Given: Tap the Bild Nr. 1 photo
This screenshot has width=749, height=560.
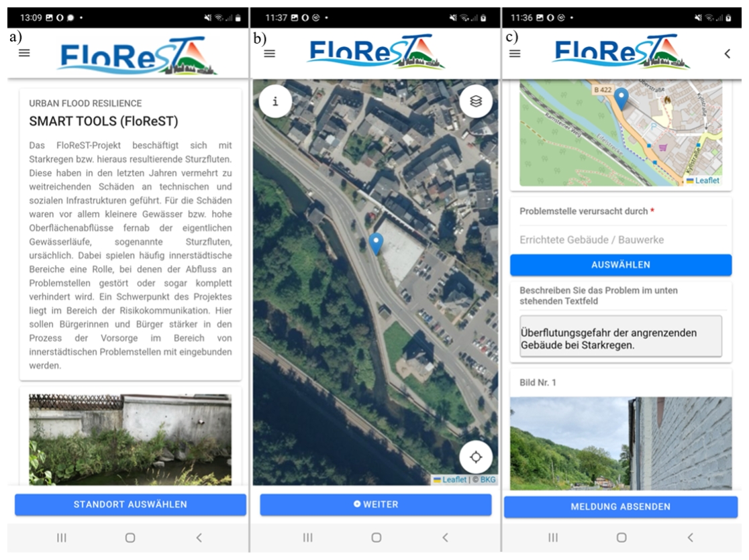Looking at the screenshot, I should [620, 443].
